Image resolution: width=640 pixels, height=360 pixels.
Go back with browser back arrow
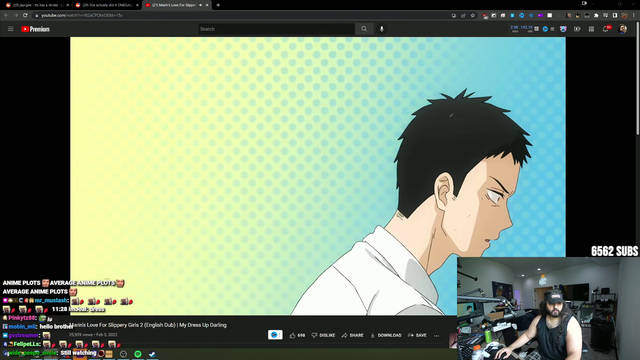7,15
